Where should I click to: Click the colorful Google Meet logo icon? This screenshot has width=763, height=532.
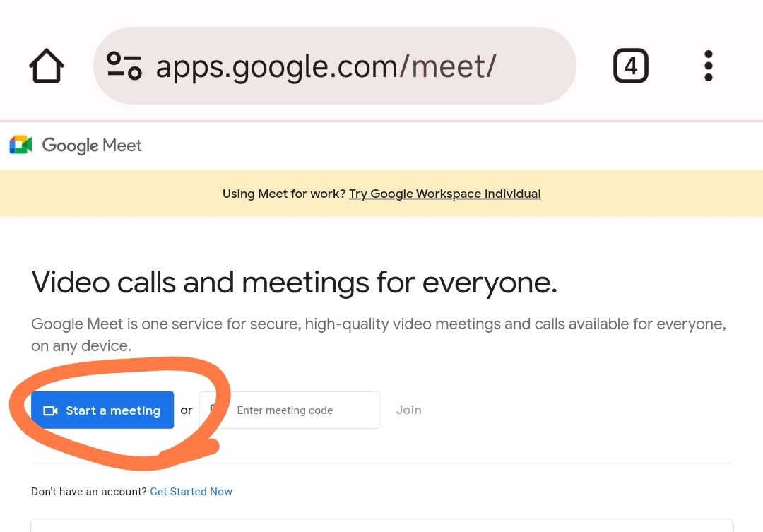[x=20, y=144]
